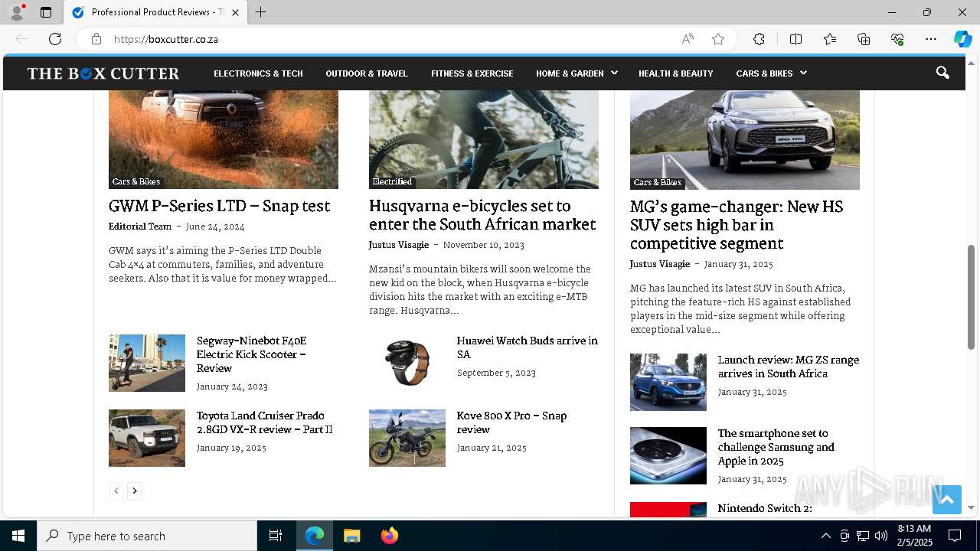Expand the Cars & Bikes dropdown arrow
Image resolution: width=980 pixels, height=551 pixels.
(803, 73)
